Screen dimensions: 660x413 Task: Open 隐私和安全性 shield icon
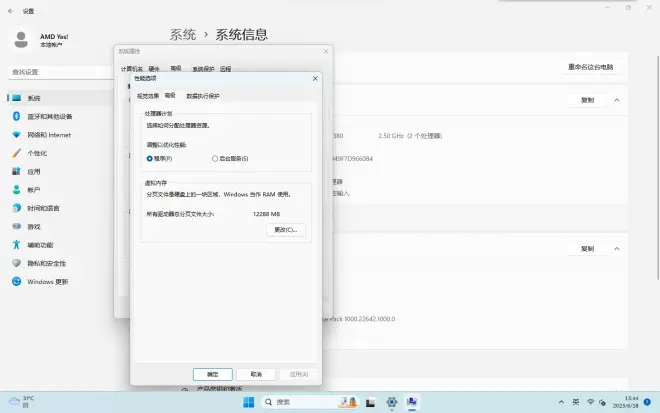point(16,263)
